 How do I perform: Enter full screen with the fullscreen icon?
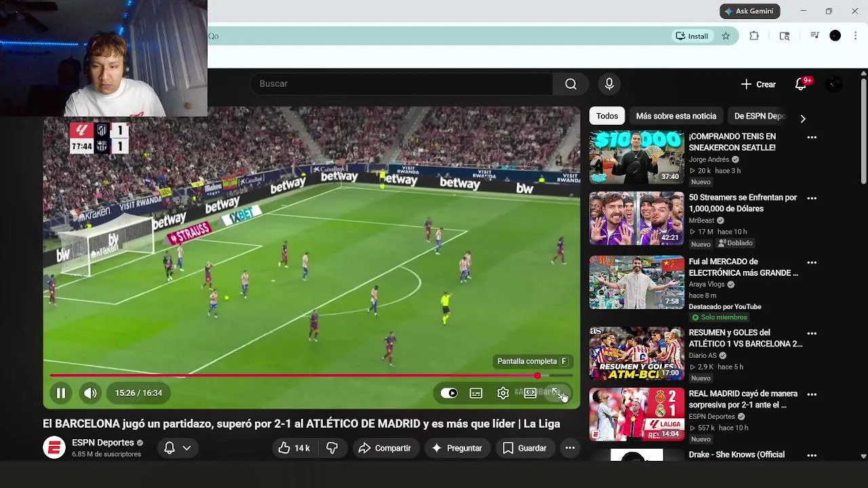557,393
